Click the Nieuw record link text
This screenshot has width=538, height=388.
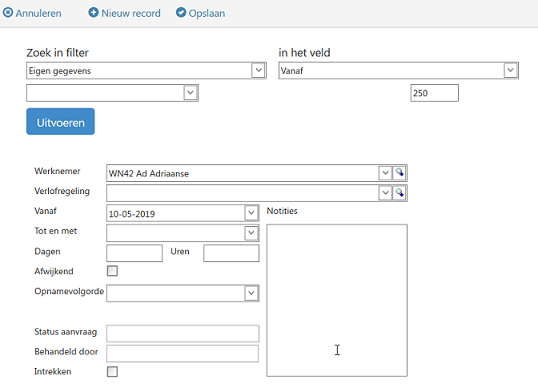click(x=131, y=13)
